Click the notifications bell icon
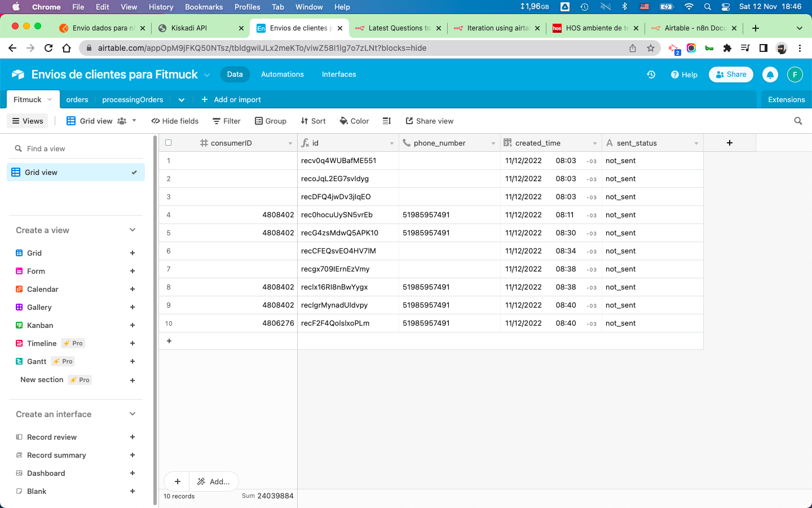The image size is (812, 508). (x=770, y=75)
